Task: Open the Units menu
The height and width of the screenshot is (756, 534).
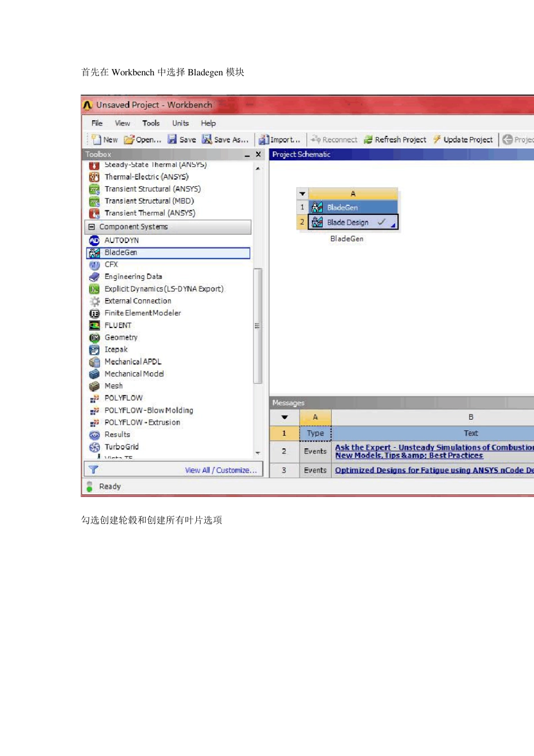Action: [180, 123]
